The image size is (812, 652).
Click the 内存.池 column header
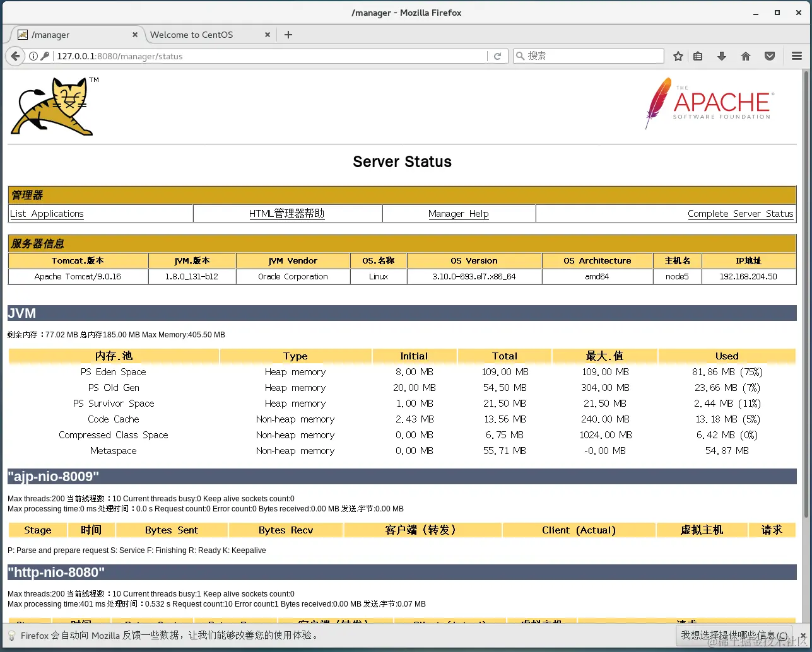114,356
